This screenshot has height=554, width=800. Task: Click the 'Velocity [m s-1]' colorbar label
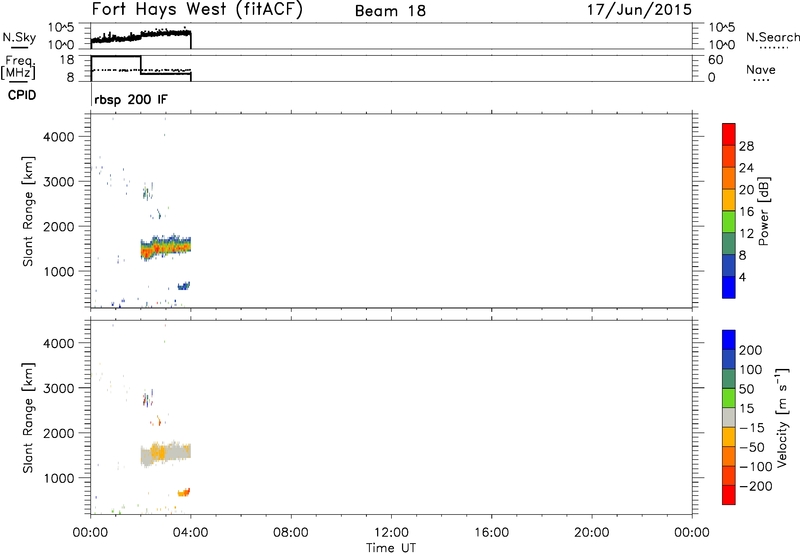(782, 417)
